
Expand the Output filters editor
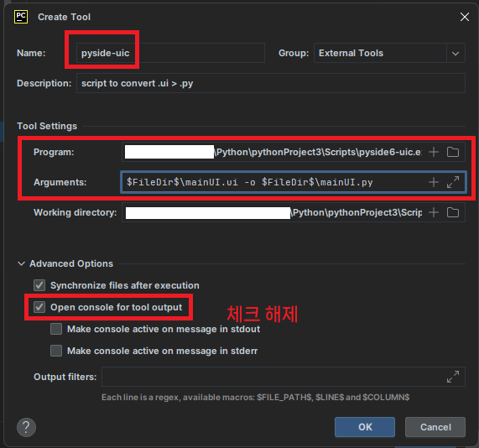point(453,377)
